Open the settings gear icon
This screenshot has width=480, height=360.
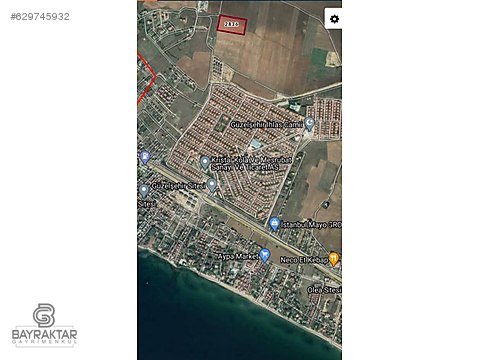[x=334, y=19]
